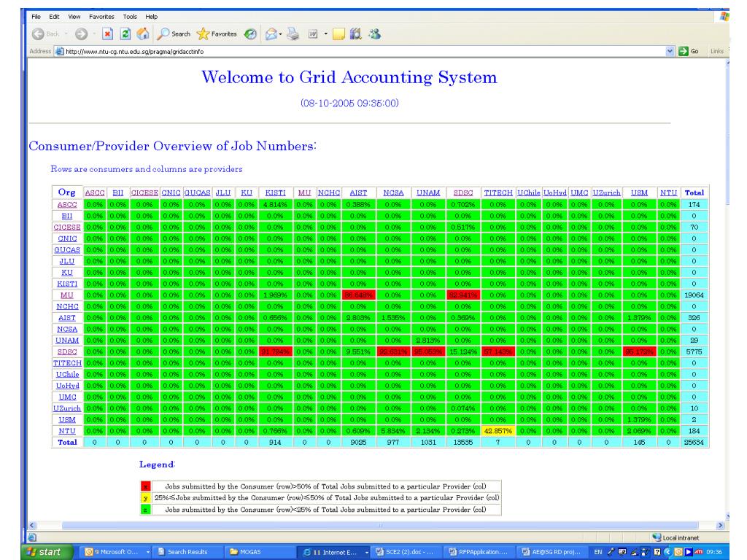
Task: Open the Tools menu
Action: 130,17
